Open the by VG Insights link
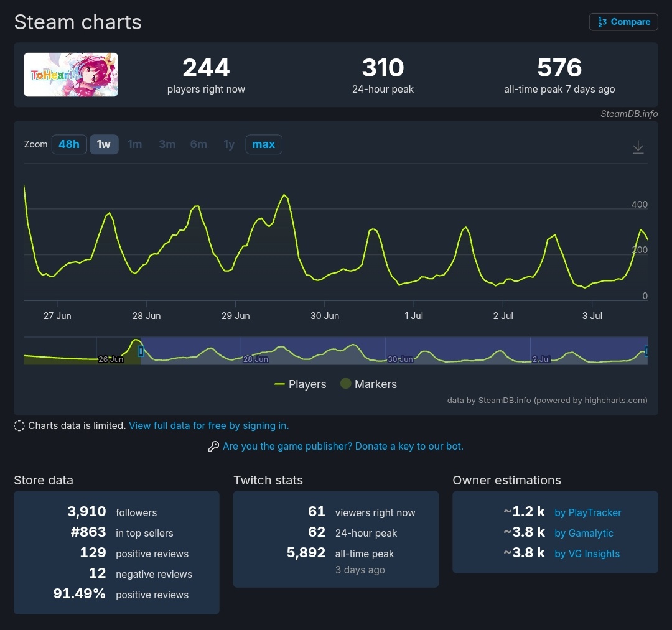 click(x=587, y=554)
